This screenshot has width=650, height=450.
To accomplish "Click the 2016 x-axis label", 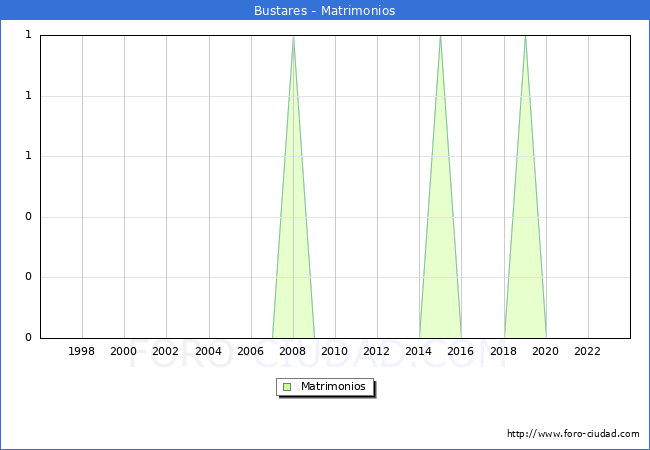I will pos(461,351).
